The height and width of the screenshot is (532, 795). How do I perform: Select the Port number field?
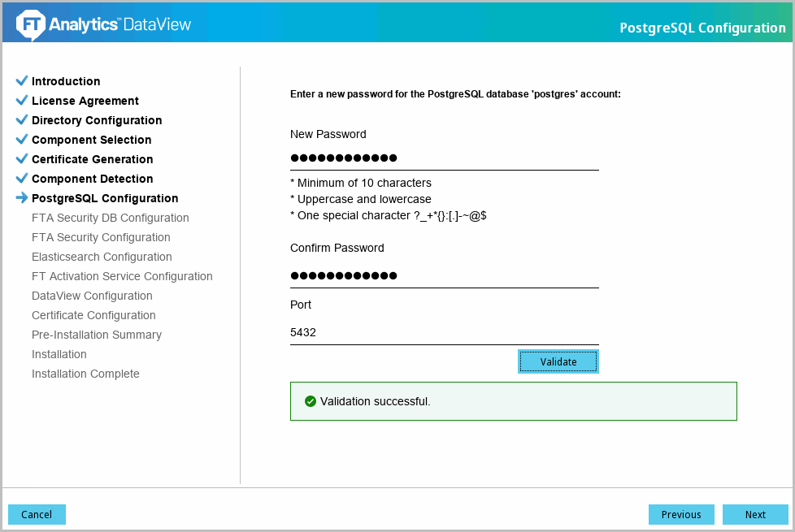444,332
